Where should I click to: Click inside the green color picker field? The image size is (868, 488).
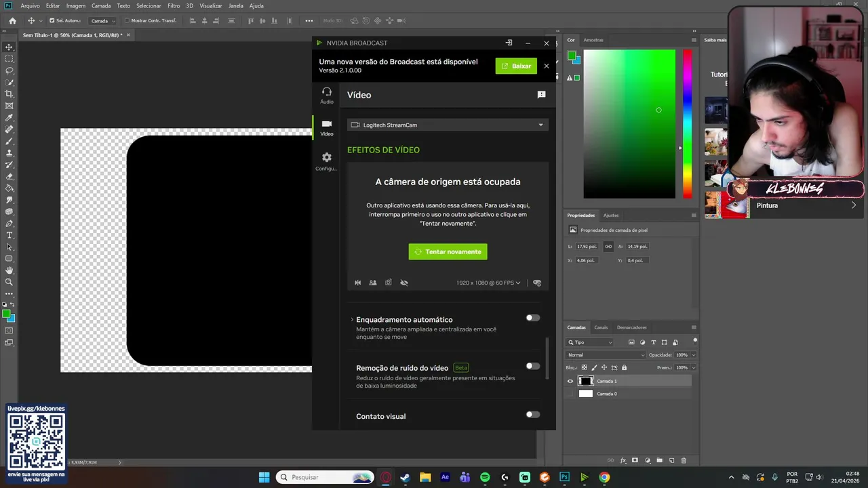[629, 123]
